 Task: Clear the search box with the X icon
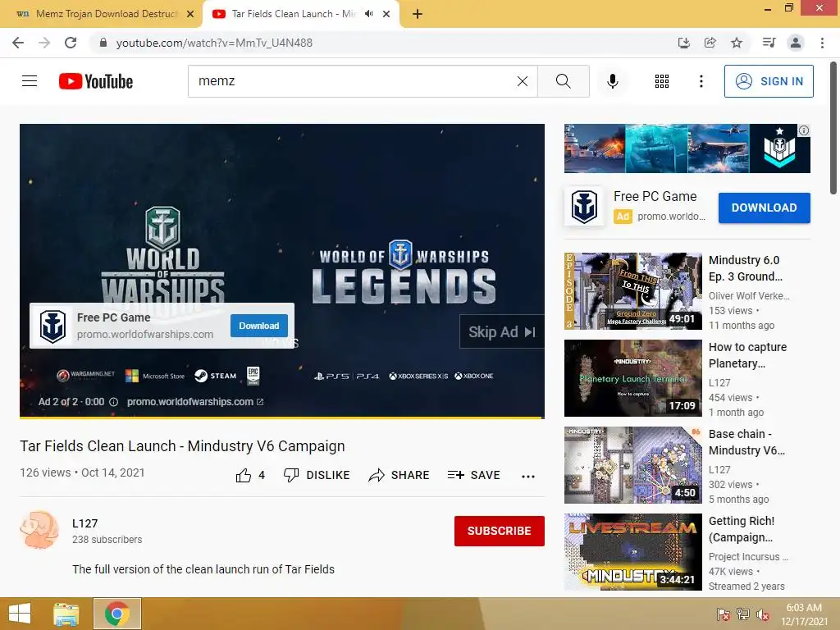point(523,81)
